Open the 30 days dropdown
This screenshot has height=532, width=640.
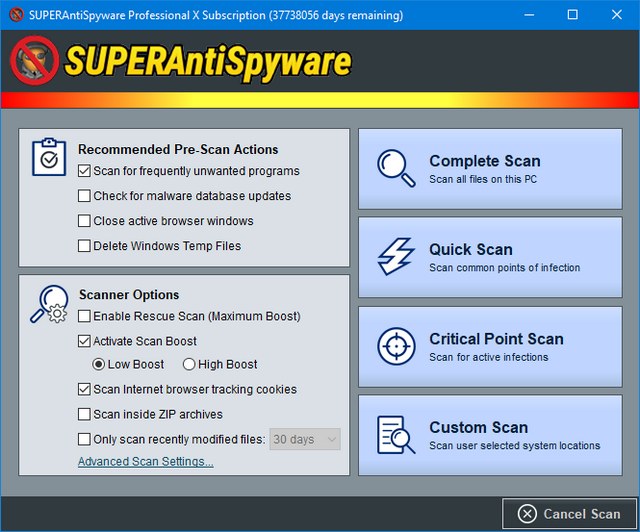tap(306, 439)
